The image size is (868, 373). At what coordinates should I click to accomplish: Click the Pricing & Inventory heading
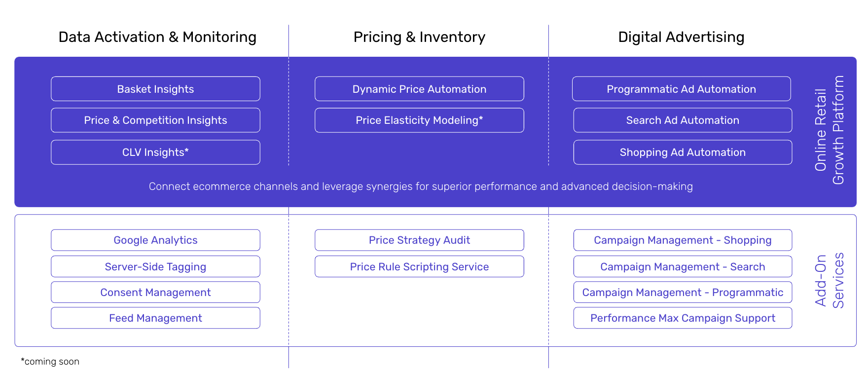point(419,37)
